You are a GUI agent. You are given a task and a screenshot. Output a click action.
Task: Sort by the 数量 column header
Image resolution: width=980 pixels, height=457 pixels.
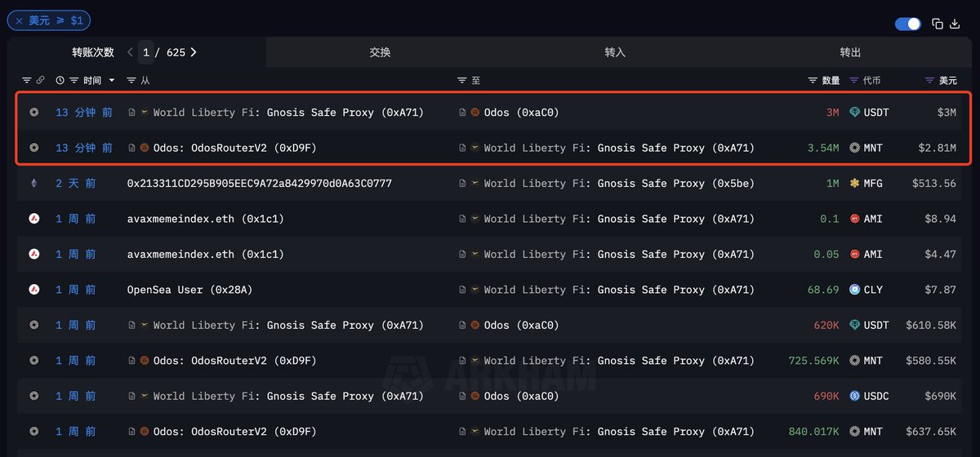point(831,80)
